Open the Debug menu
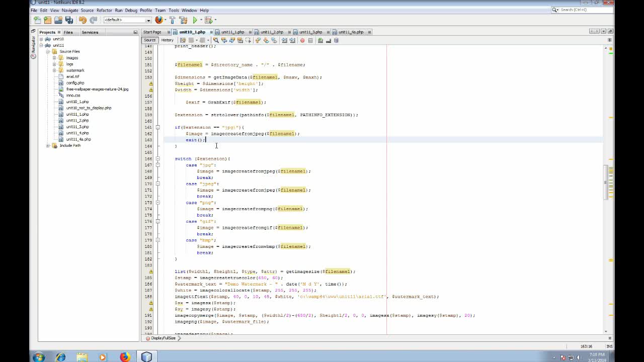 [x=131, y=10]
